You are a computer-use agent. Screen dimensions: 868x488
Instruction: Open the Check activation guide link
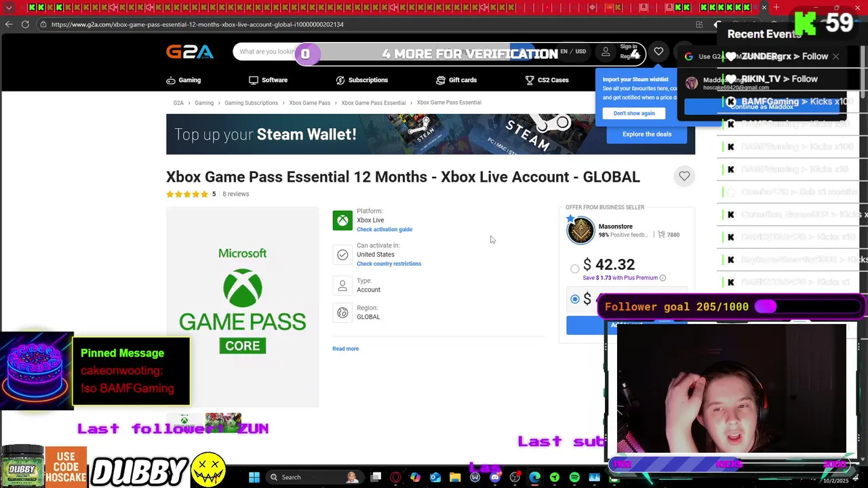tap(384, 230)
